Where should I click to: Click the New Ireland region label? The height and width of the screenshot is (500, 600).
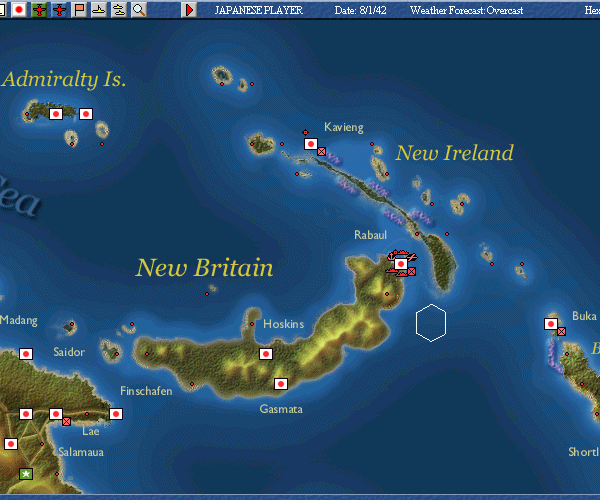[454, 153]
